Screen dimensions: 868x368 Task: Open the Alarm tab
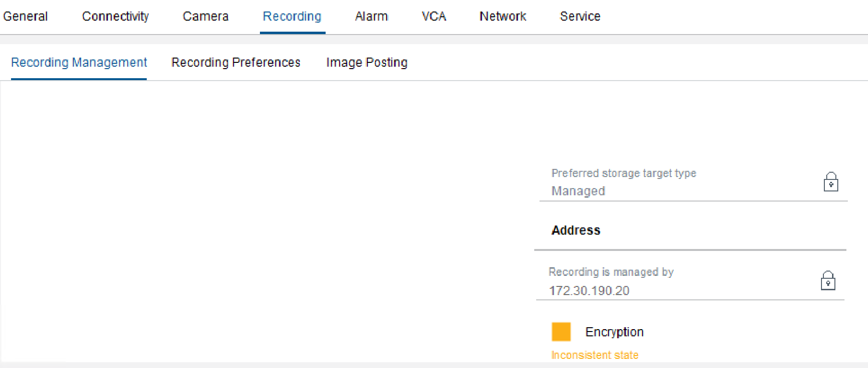pyautogui.click(x=372, y=16)
